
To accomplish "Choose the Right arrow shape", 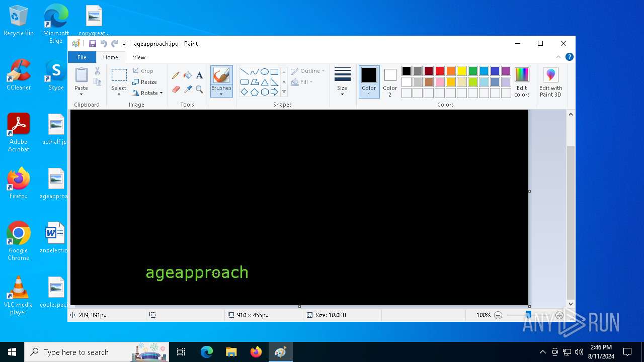I will (274, 92).
